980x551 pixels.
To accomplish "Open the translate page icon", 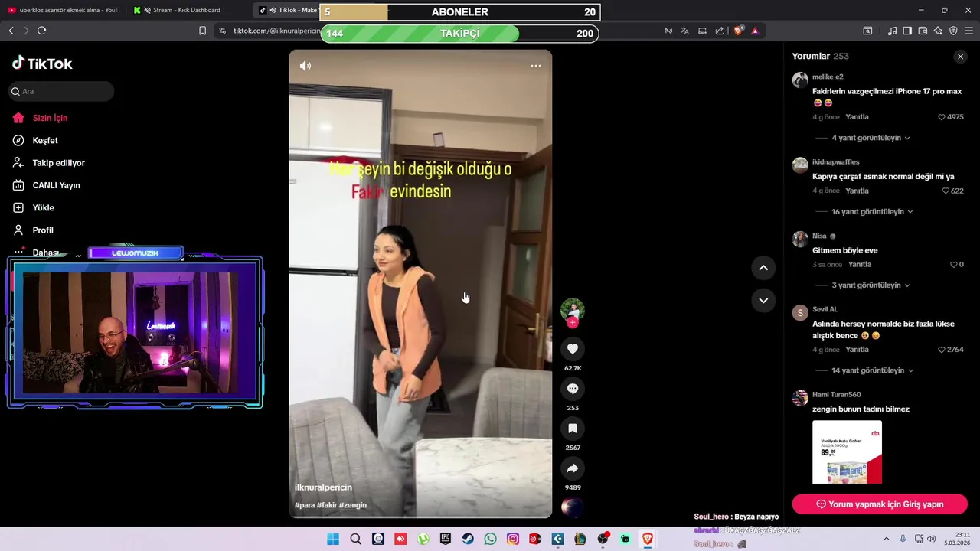I will (x=684, y=31).
